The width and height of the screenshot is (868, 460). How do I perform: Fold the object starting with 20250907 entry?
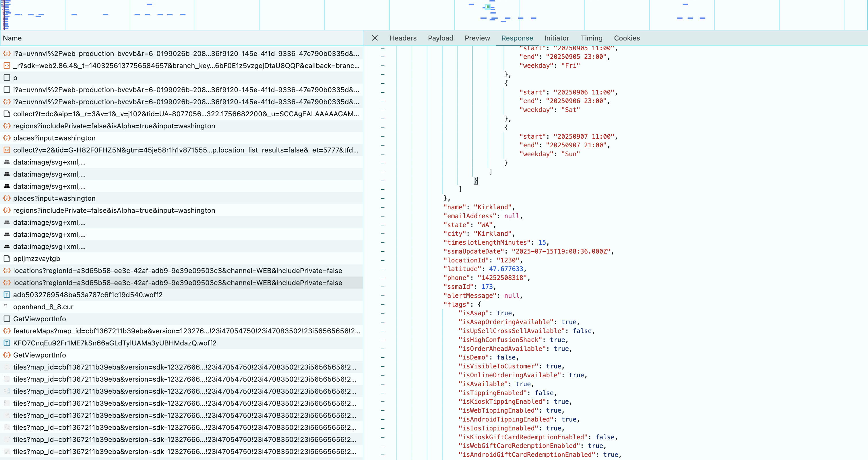click(x=383, y=127)
